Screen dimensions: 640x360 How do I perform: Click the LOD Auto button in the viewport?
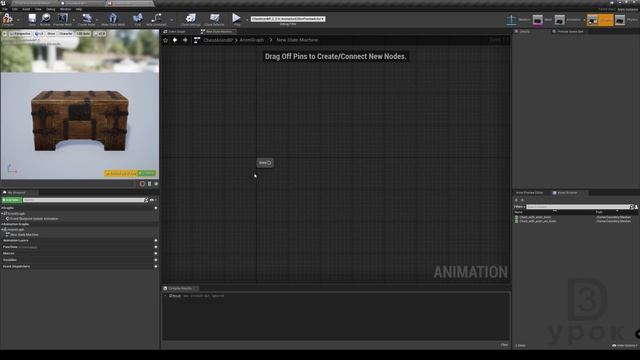pos(83,34)
